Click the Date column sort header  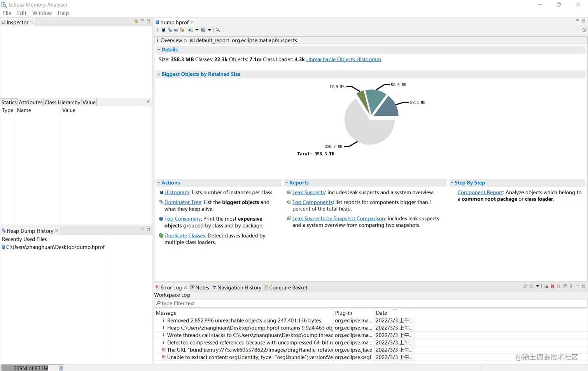pos(394,313)
